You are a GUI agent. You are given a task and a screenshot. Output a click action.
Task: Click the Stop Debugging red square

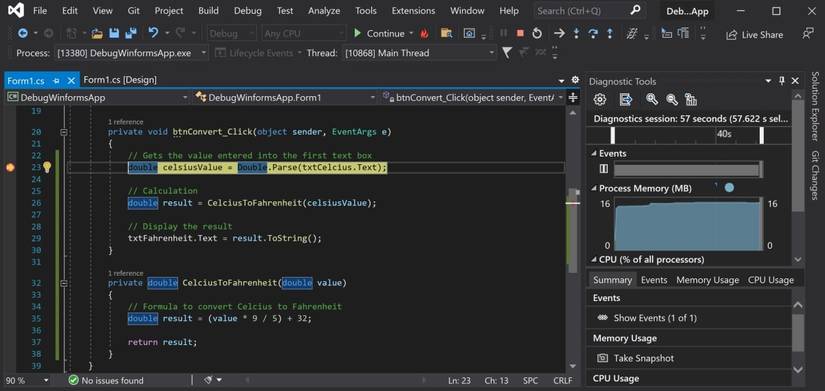click(520, 33)
